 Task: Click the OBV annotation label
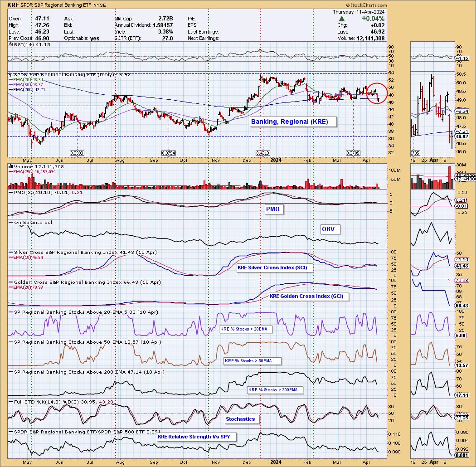pyautogui.click(x=330, y=229)
